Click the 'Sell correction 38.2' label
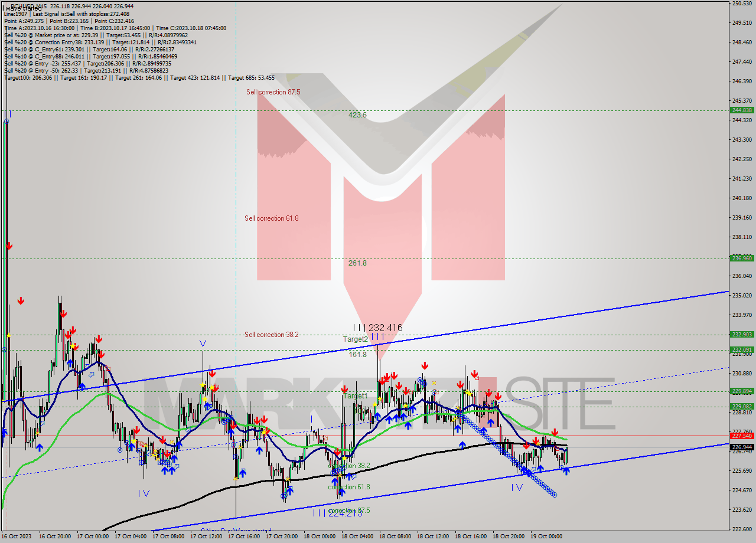Screen dimensions: 756x543 [x=272, y=335]
